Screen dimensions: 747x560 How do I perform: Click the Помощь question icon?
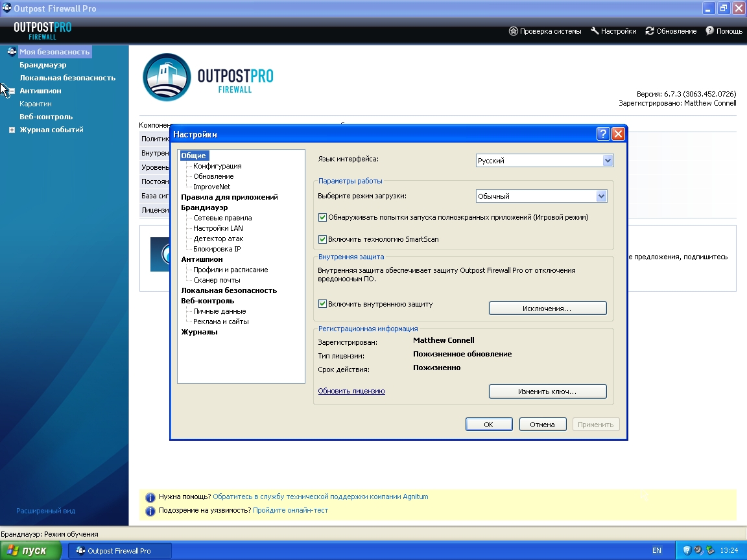(709, 31)
